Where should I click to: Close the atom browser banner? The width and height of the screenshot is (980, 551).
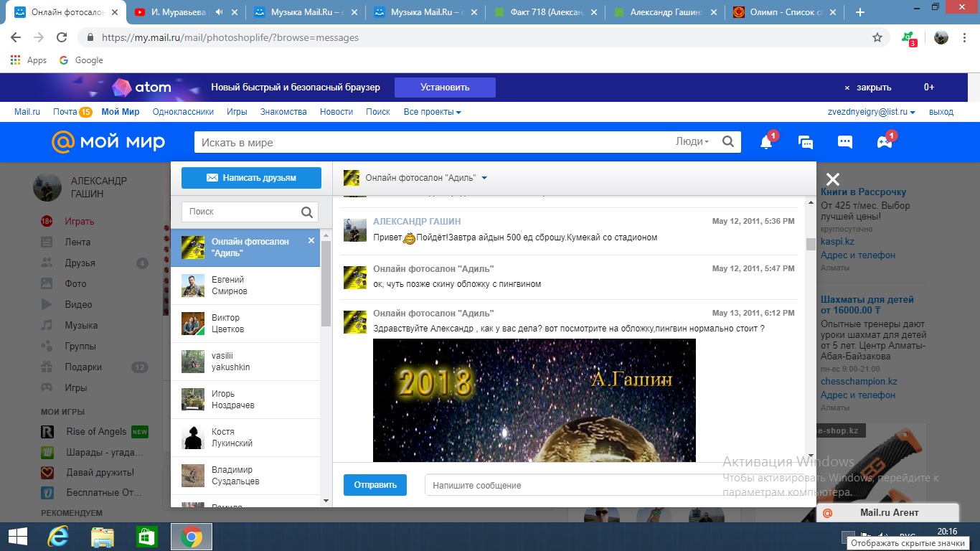coord(867,88)
